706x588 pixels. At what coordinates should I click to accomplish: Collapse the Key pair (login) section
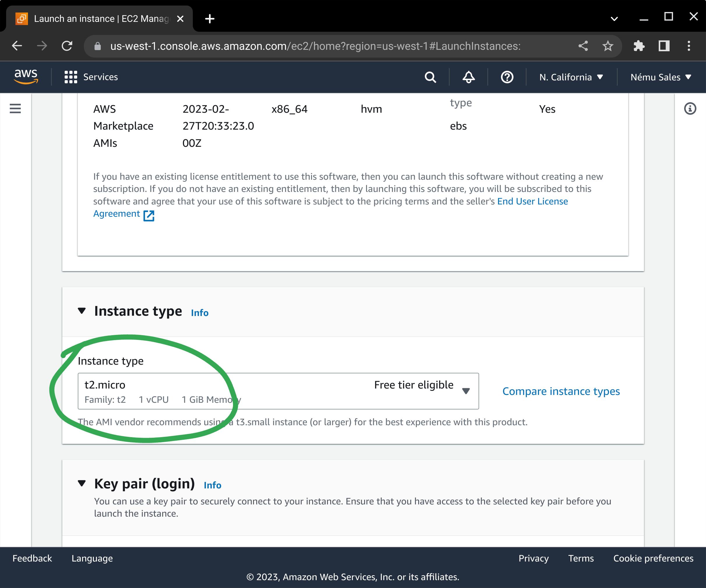tap(82, 483)
